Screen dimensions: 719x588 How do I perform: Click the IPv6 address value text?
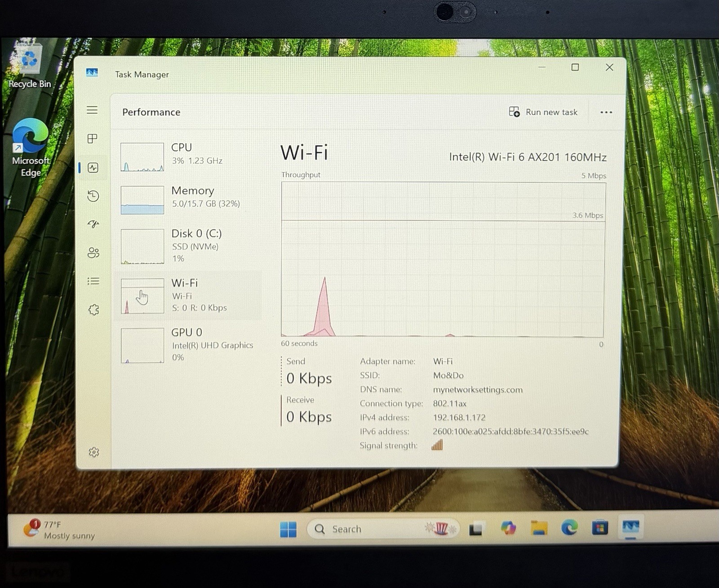(510, 431)
